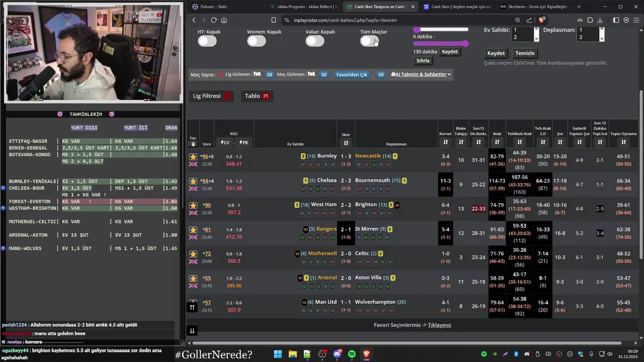Open Tablo 21 section
The image size is (644, 362).
257,96
